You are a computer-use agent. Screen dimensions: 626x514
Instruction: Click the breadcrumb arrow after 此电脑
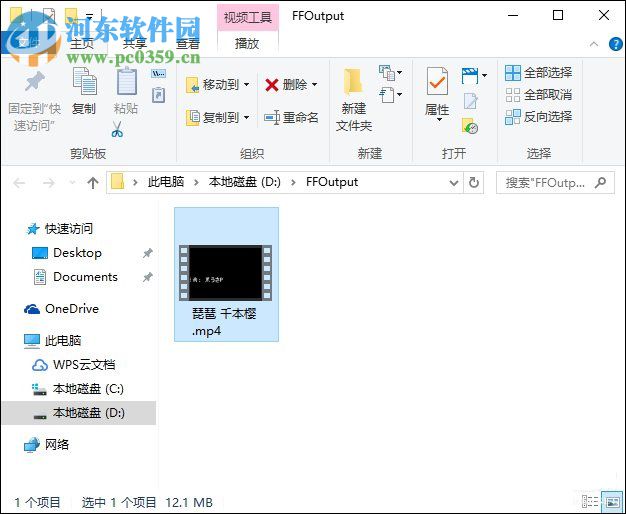pos(196,183)
